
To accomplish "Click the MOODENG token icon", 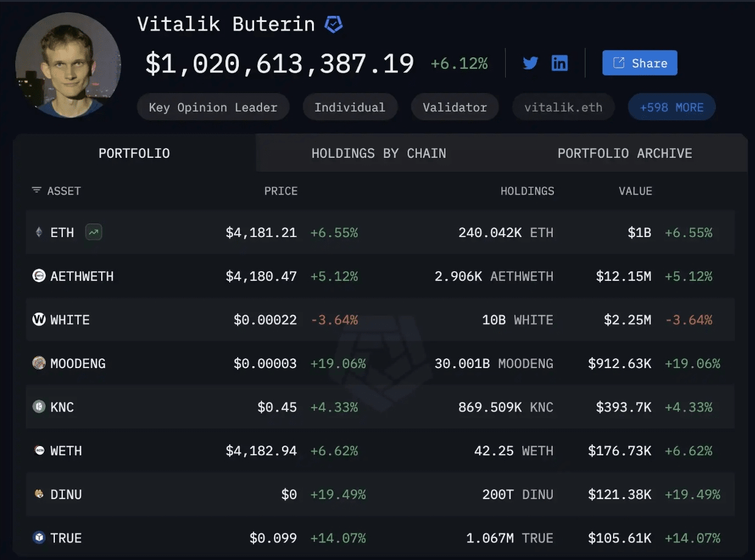I will tap(39, 363).
